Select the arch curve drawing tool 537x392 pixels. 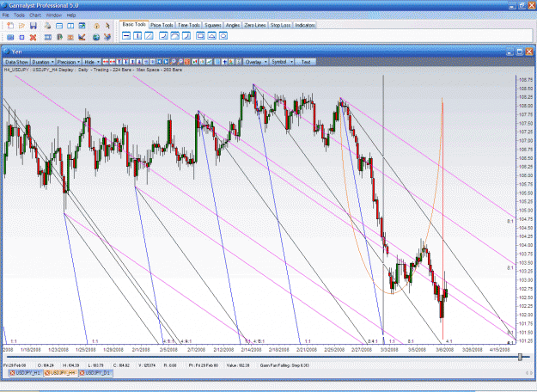coord(175,35)
